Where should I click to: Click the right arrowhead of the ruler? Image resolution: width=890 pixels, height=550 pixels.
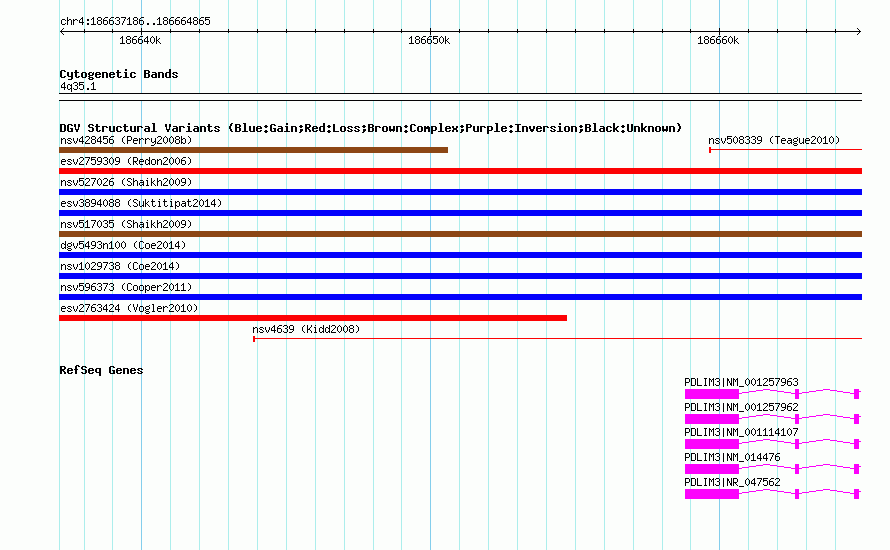[859, 31]
